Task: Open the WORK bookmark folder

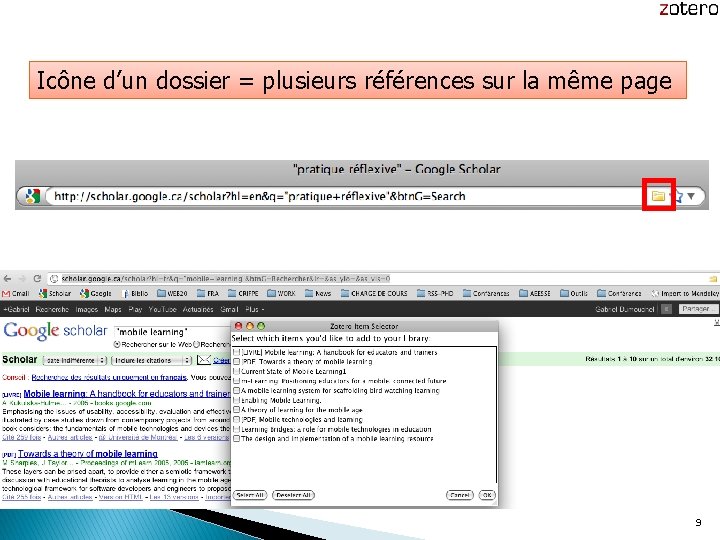Action: pyautogui.click(x=281, y=293)
